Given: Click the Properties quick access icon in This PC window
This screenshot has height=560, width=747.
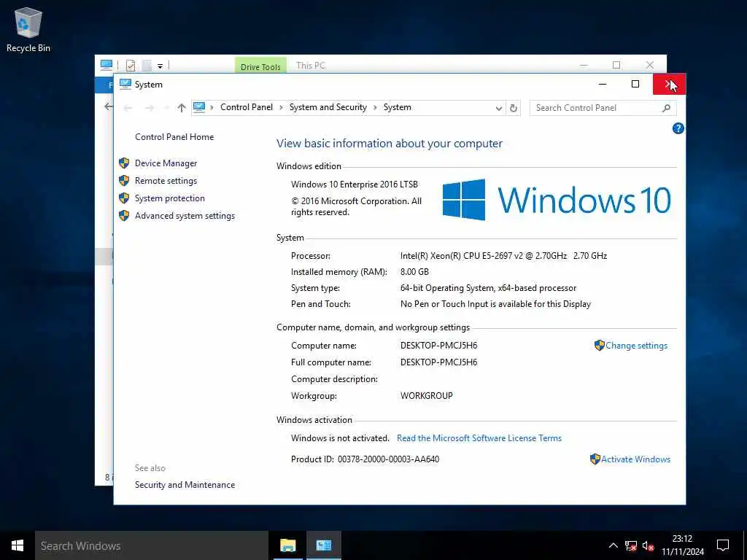Looking at the screenshot, I should 130,65.
